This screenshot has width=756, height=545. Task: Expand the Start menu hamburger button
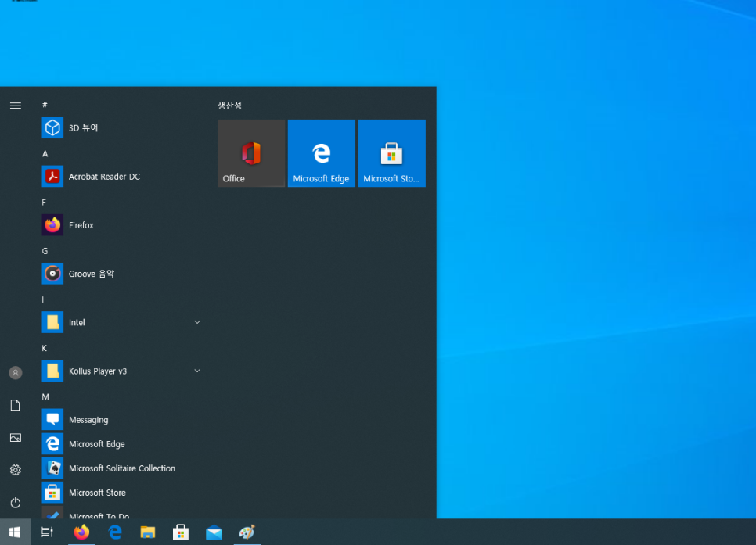(x=16, y=106)
